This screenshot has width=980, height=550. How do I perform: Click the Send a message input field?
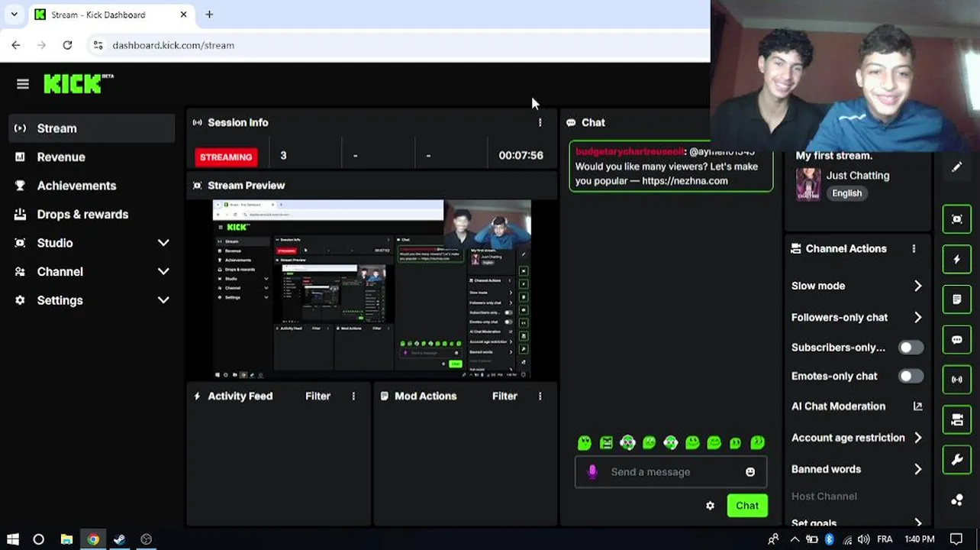[x=672, y=472]
